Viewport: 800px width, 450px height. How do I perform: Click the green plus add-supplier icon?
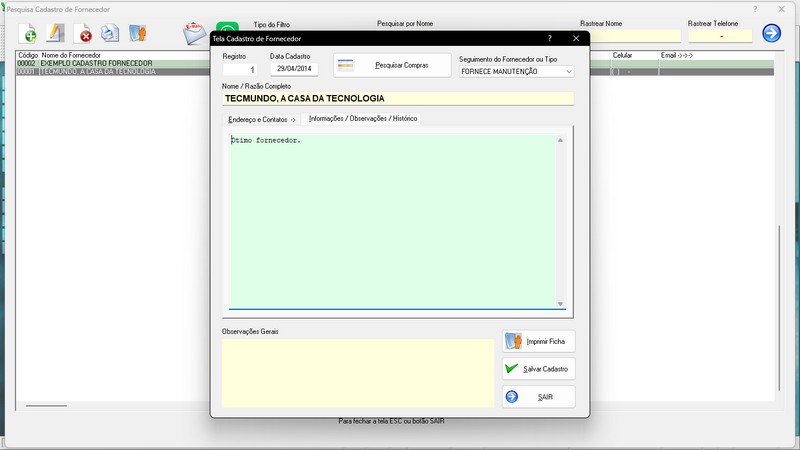[29, 34]
